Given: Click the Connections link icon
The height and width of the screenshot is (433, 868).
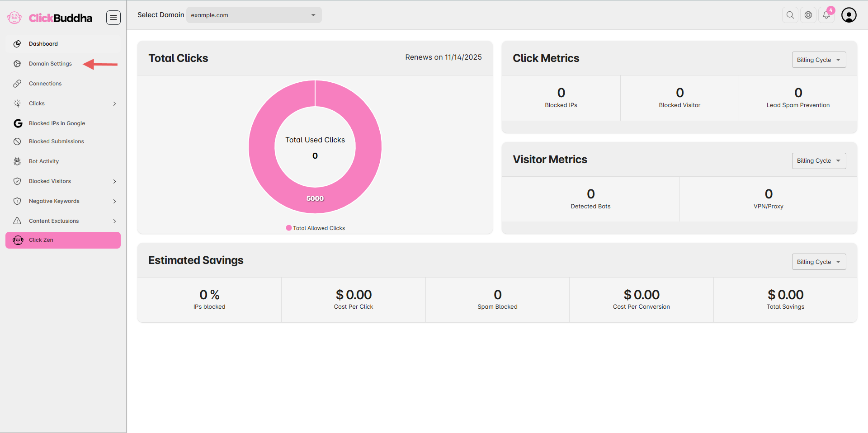Looking at the screenshot, I should point(17,84).
